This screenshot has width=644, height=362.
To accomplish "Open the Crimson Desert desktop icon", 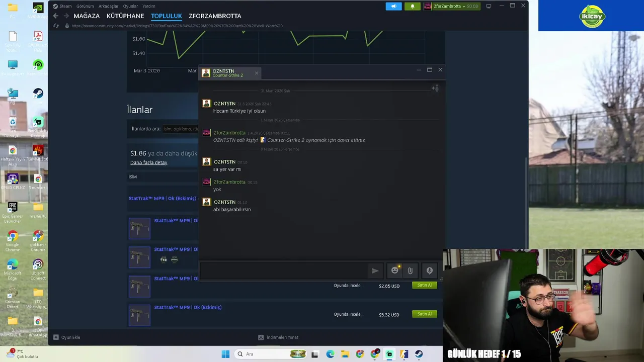I will 13,299.
